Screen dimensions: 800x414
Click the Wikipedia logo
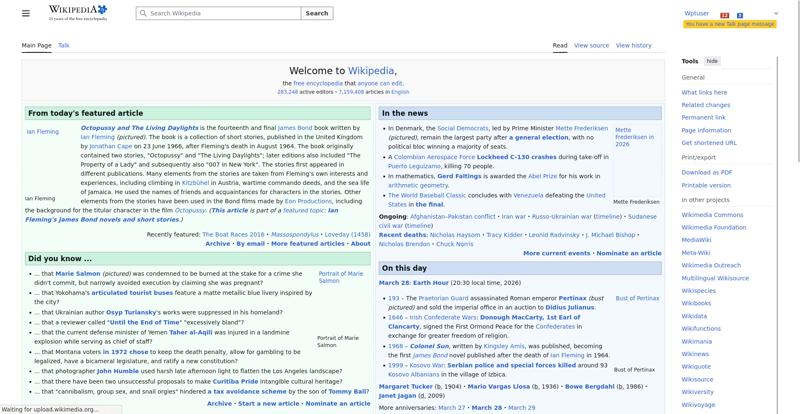click(78, 13)
